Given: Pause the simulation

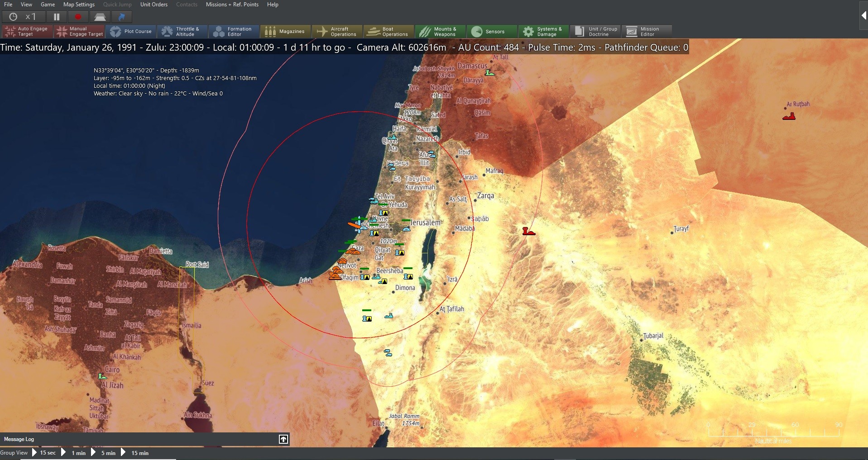Looking at the screenshot, I should (56, 17).
